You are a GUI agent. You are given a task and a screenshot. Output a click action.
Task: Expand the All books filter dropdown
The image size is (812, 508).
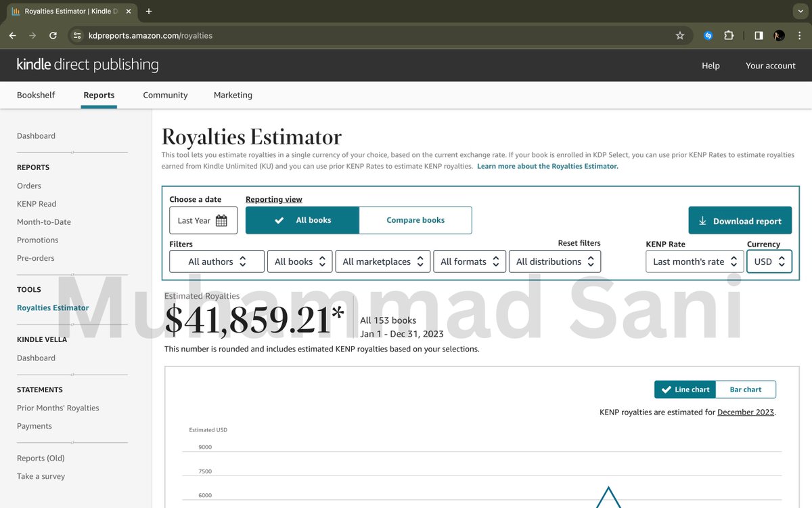tap(300, 261)
